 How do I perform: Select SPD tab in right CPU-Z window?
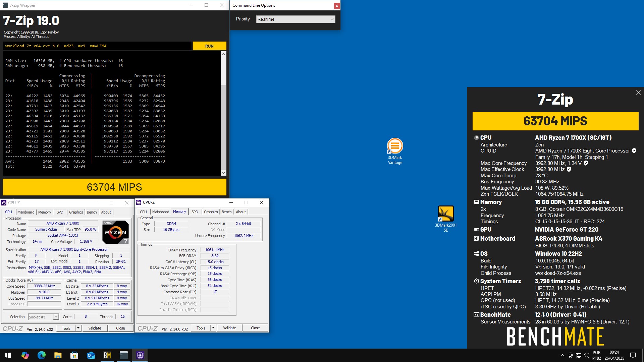click(195, 212)
